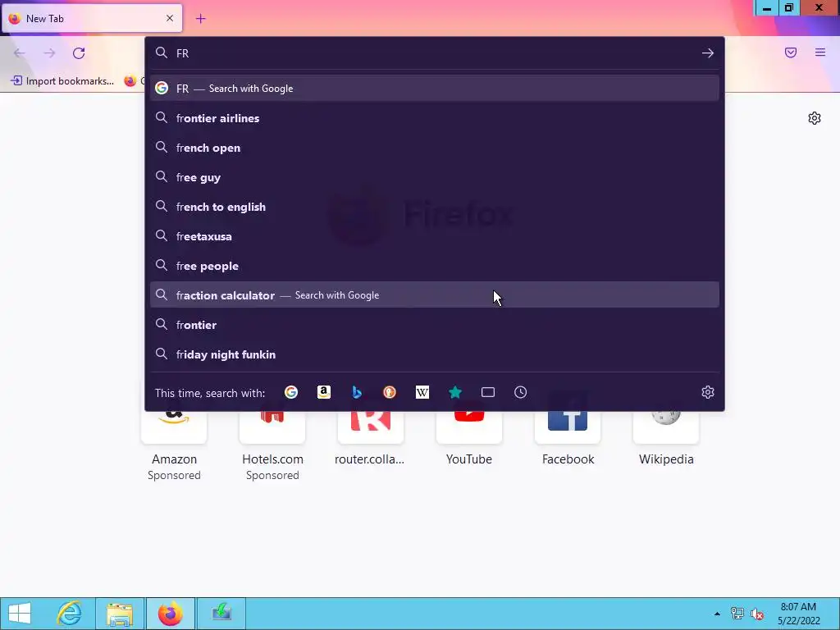Open Wikipedia shortcut tile
Screen dimensions: 840x630
pyautogui.click(x=666, y=440)
